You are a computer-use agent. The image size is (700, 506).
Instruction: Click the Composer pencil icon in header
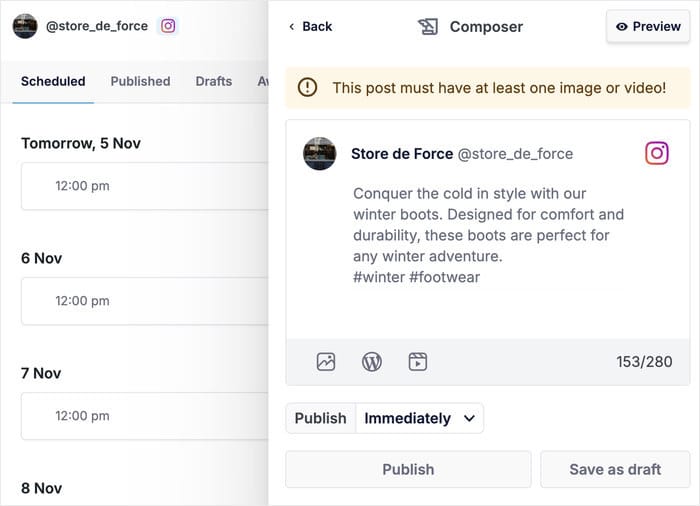[x=428, y=27]
